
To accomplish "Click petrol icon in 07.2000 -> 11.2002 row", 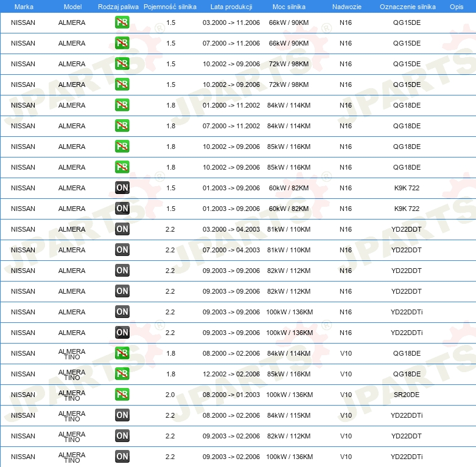I will point(122,125).
